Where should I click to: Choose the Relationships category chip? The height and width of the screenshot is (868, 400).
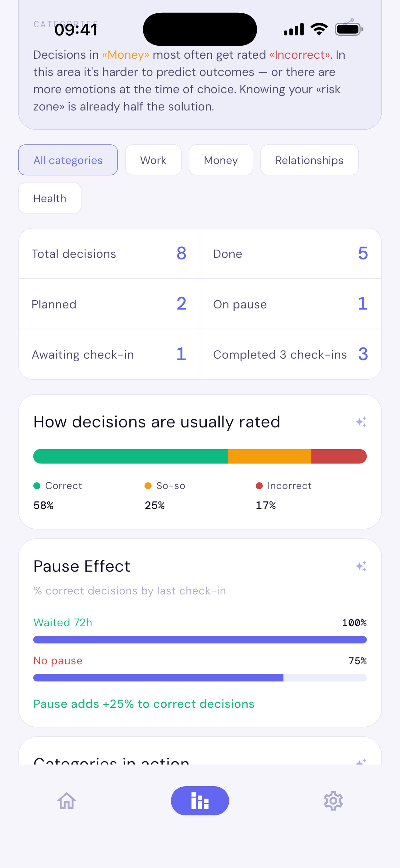pyautogui.click(x=309, y=160)
